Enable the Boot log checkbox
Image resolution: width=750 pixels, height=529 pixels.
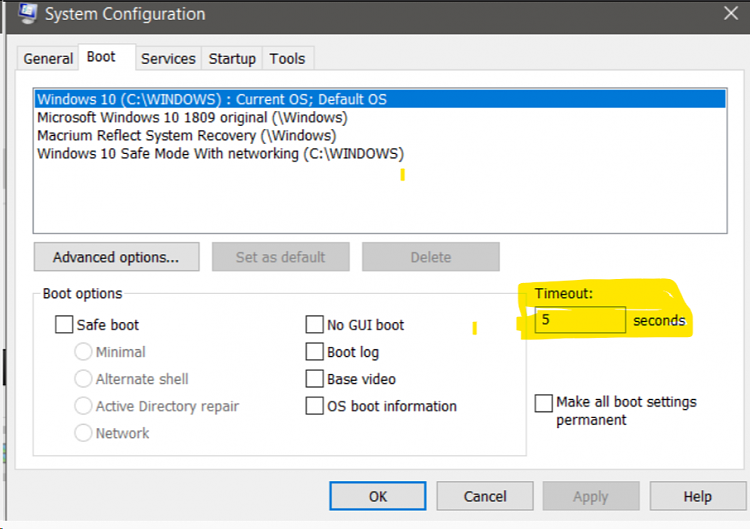pyautogui.click(x=314, y=352)
